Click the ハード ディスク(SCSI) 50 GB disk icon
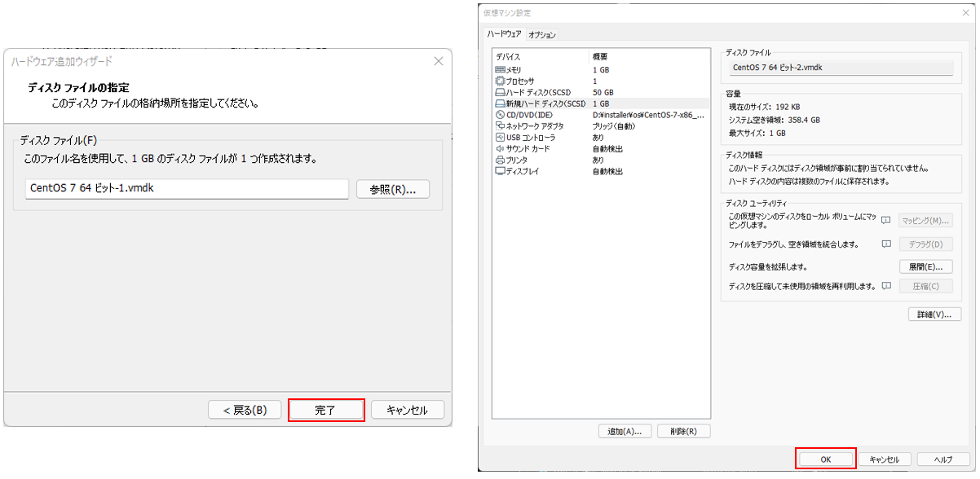This screenshot has height=479, width=980. [500, 93]
